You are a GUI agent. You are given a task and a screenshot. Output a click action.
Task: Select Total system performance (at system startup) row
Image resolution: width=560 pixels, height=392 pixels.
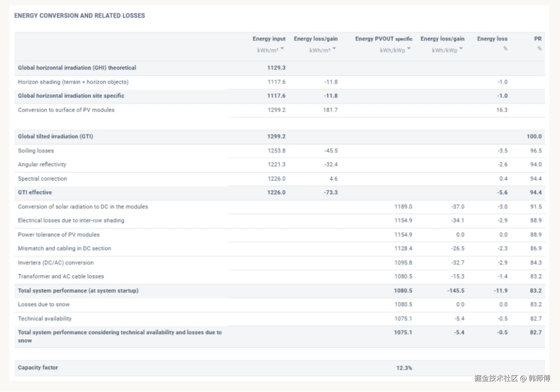coord(78,290)
